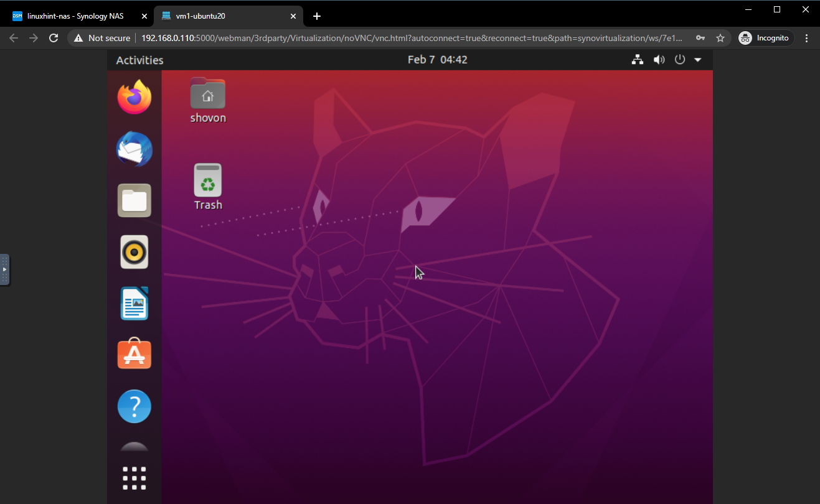Open Firefox from the Ubuntu dock
Image resolution: width=820 pixels, height=504 pixels.
click(134, 98)
